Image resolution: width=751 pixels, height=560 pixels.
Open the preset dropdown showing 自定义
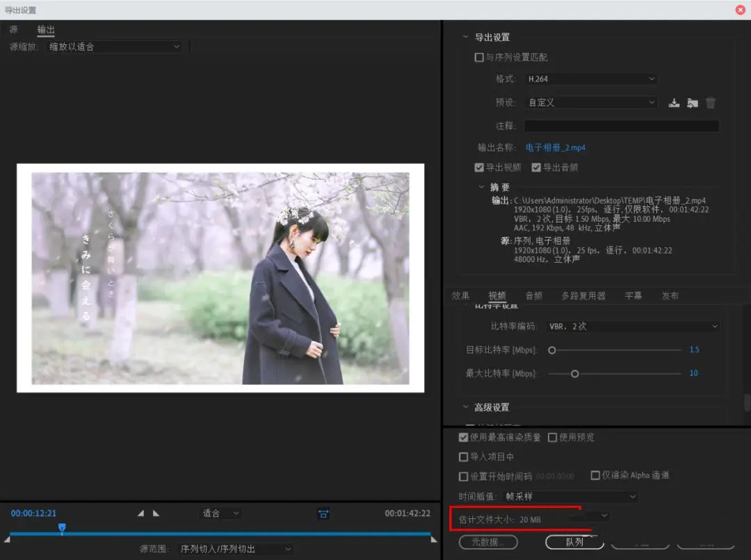(591, 102)
